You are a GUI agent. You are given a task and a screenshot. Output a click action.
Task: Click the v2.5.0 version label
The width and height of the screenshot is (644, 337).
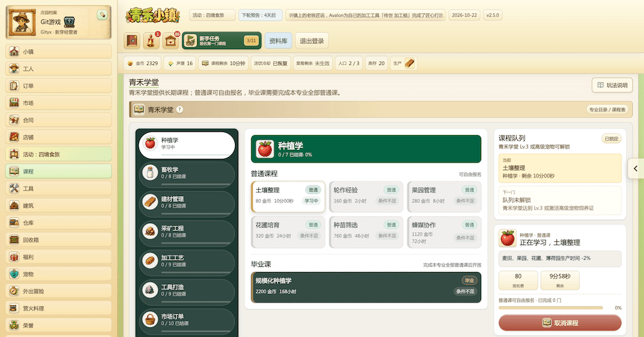pos(493,15)
